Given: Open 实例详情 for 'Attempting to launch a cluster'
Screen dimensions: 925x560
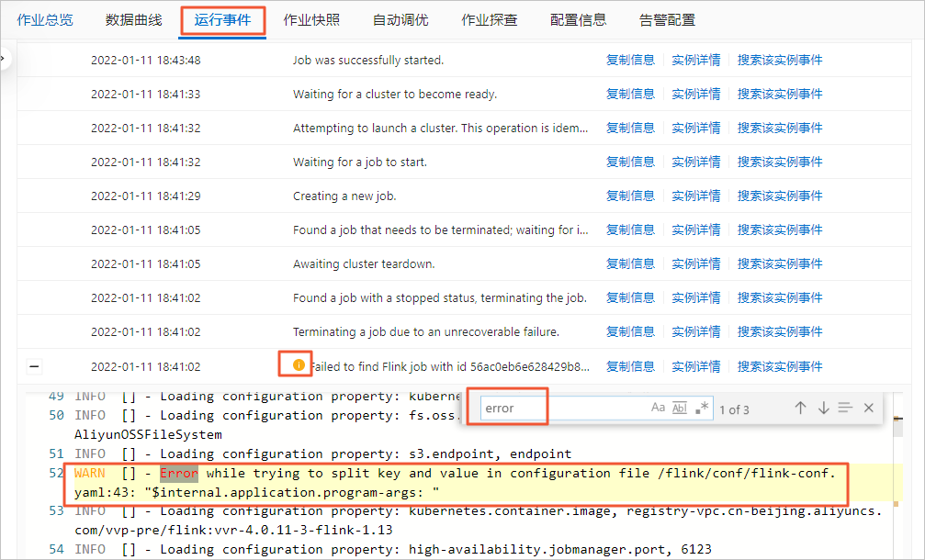Looking at the screenshot, I should coord(696,128).
